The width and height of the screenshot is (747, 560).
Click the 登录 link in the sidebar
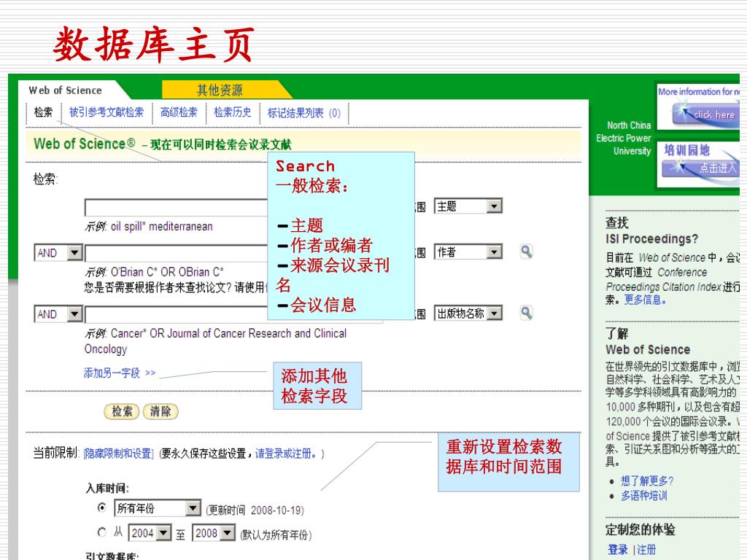pyautogui.click(x=618, y=550)
